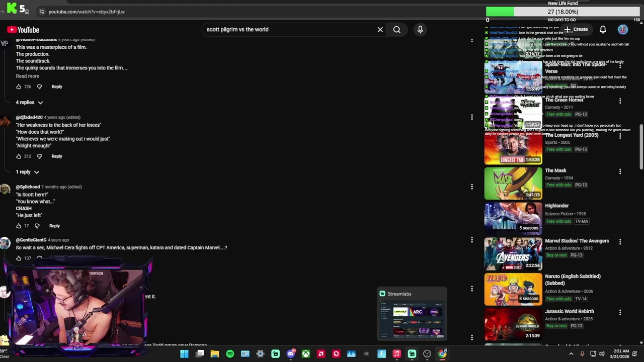Open Task View from the taskbar

point(200,354)
